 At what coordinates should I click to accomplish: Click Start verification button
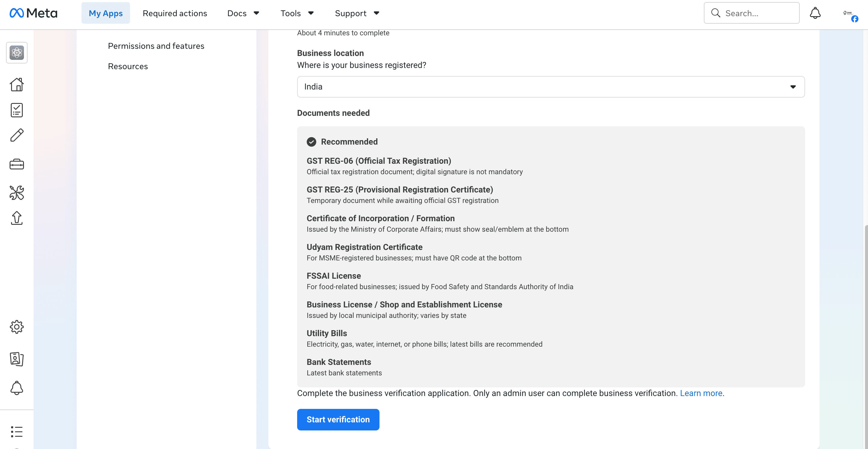(338, 419)
